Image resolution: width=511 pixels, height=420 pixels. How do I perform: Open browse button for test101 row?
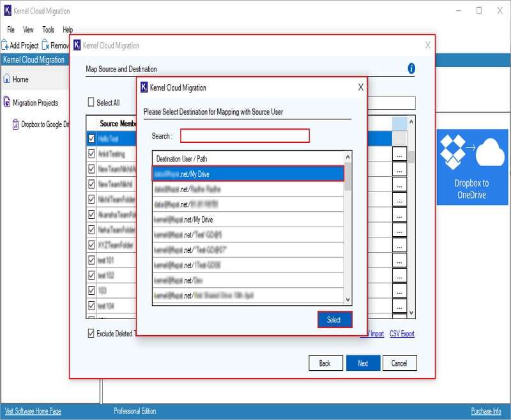(x=399, y=261)
